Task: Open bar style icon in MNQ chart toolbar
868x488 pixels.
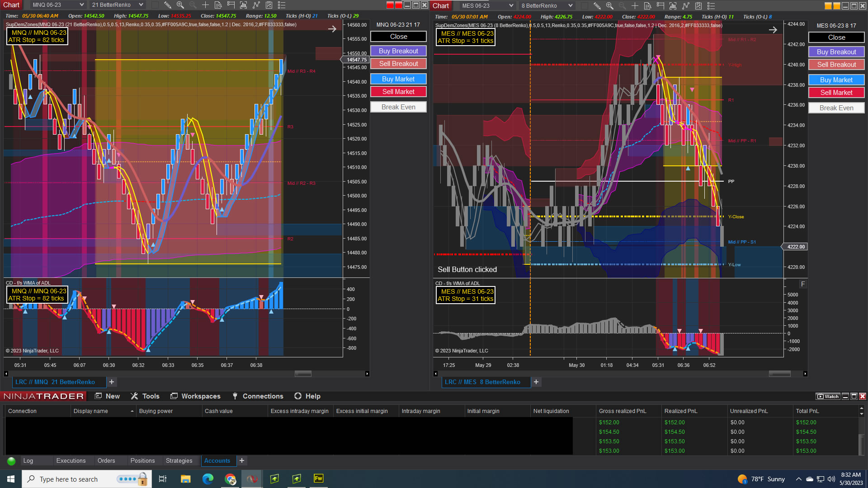Action: click(243, 5)
